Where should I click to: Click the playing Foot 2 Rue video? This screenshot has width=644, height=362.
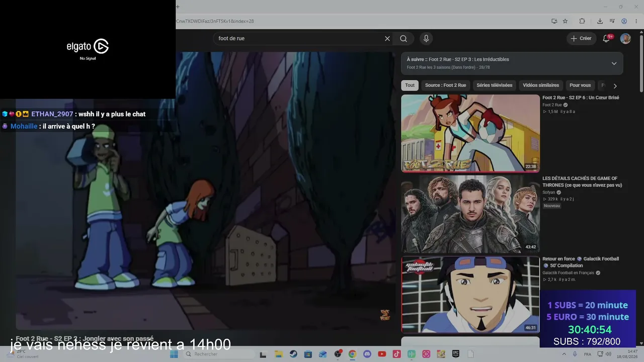pos(205,191)
